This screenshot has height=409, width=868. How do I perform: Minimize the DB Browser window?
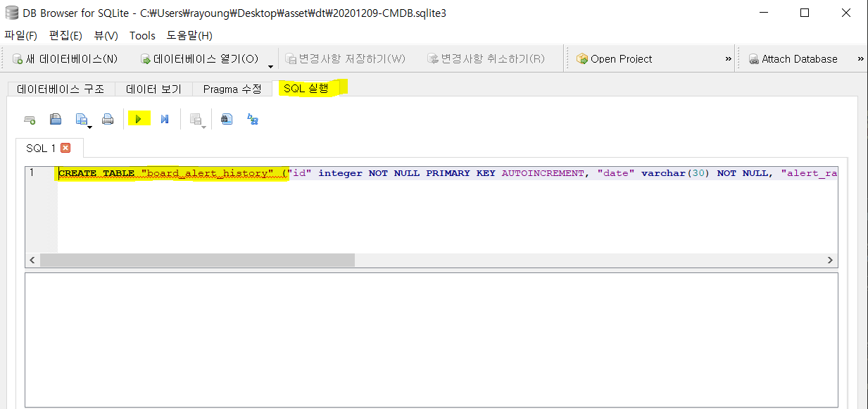(x=765, y=13)
